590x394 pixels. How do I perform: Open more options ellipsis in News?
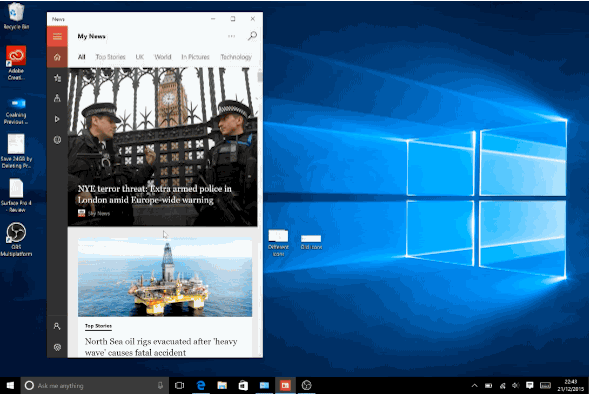pyautogui.click(x=231, y=36)
